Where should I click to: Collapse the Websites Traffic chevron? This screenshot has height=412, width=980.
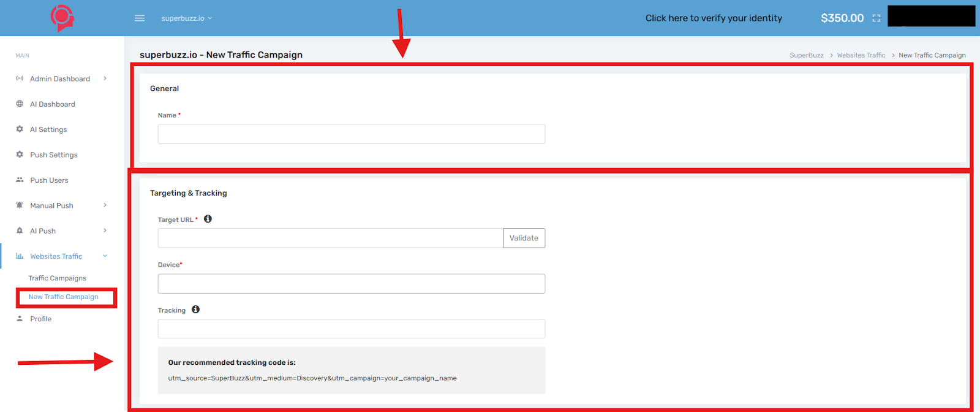tap(105, 256)
